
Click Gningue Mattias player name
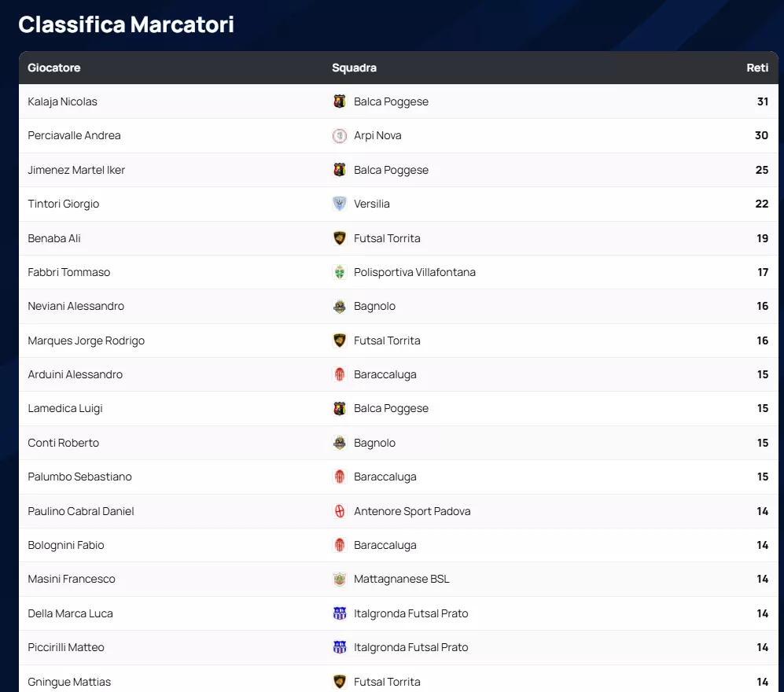(69, 682)
